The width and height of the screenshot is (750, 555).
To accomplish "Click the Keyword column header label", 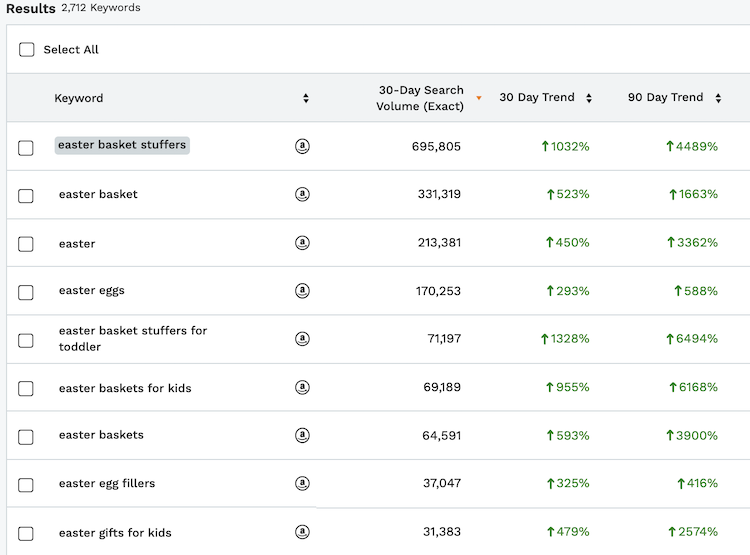I will click(79, 98).
